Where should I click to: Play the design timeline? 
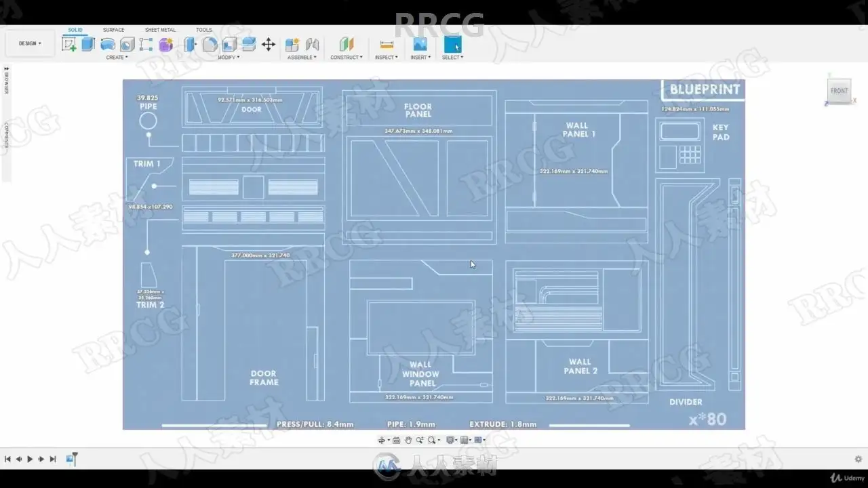point(30,459)
